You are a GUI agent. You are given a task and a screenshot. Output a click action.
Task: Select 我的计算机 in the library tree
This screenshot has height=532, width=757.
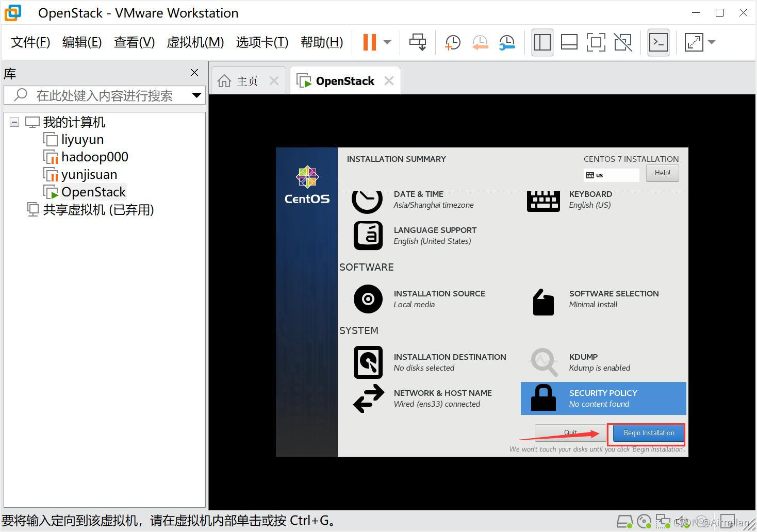point(74,122)
